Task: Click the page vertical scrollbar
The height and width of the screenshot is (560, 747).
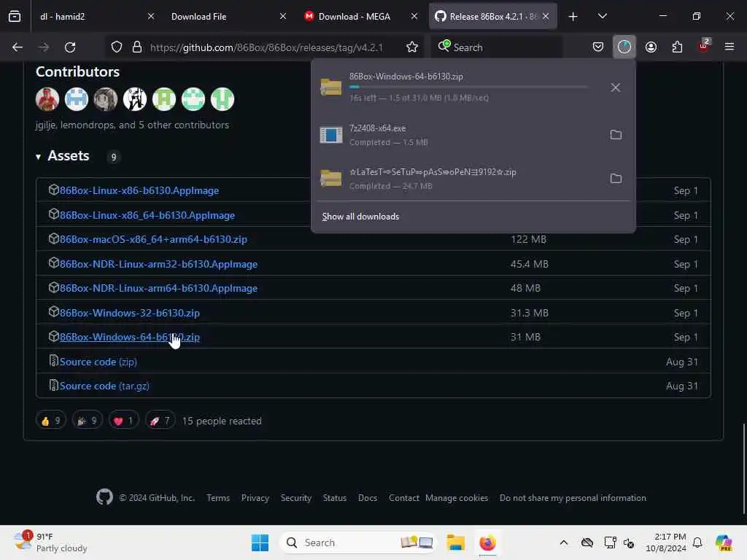Action: [743, 469]
